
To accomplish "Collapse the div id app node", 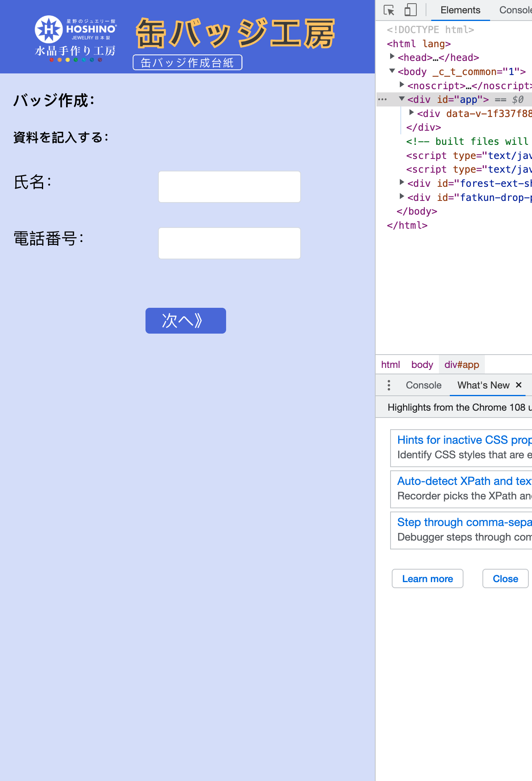I will coord(402,99).
